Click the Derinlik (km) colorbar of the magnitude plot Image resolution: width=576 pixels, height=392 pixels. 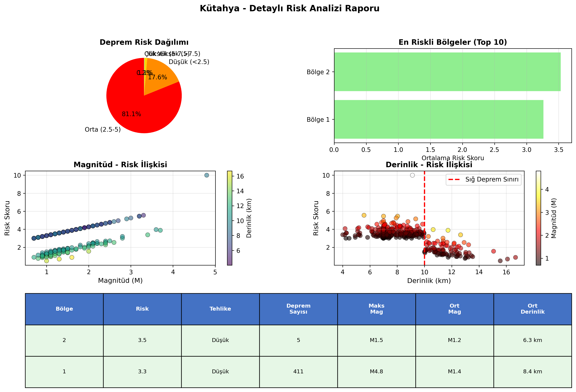(230, 218)
